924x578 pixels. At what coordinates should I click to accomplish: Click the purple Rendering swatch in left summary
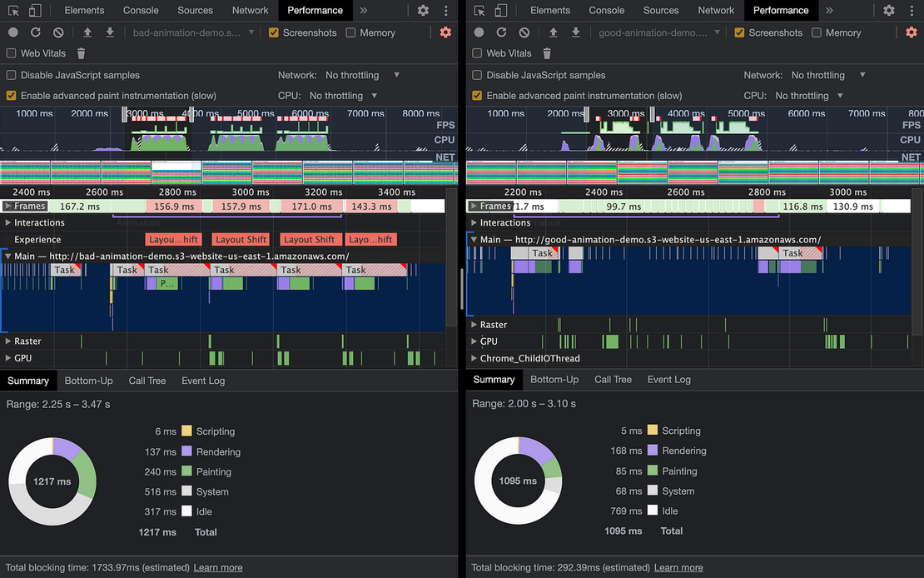(186, 451)
